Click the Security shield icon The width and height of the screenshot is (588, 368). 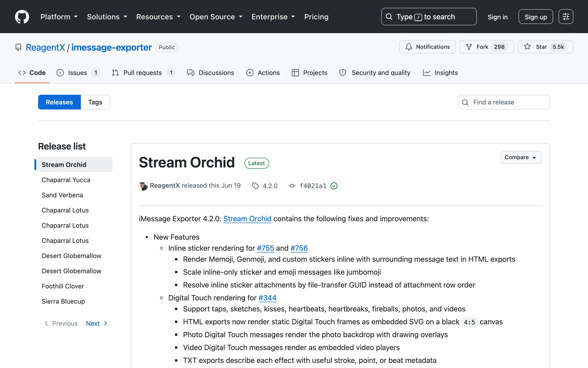pyautogui.click(x=343, y=72)
